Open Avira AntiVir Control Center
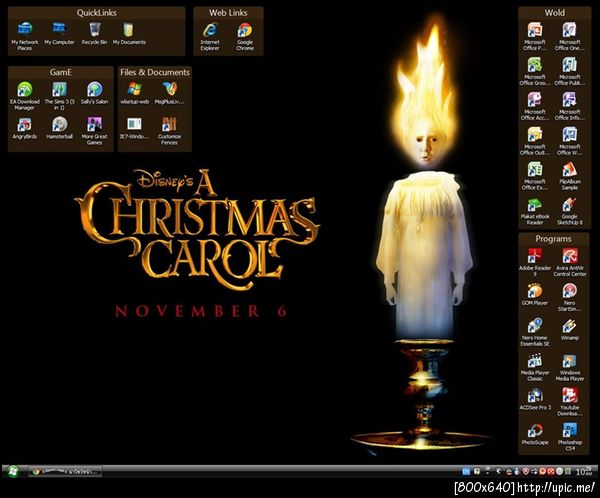600x498 pixels. (569, 262)
